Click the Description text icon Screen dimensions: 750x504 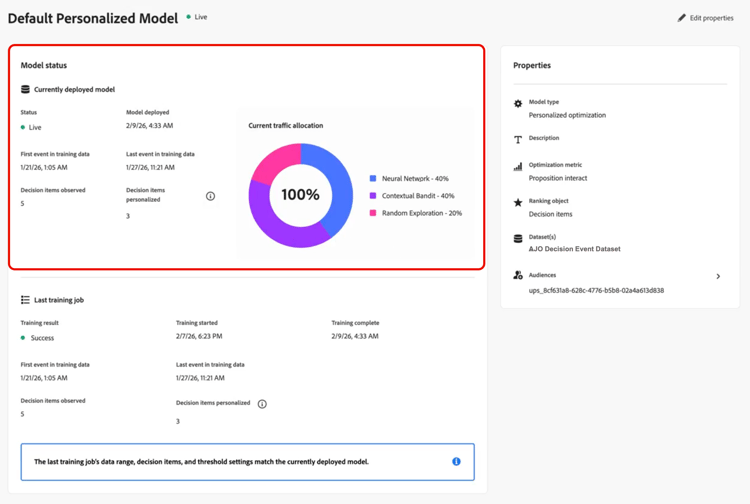point(518,140)
